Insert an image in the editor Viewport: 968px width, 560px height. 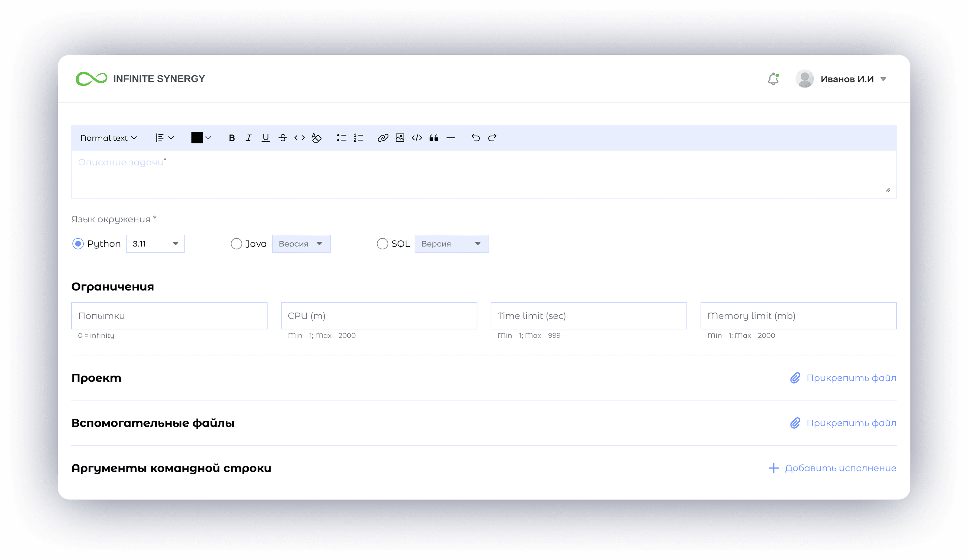coord(400,138)
